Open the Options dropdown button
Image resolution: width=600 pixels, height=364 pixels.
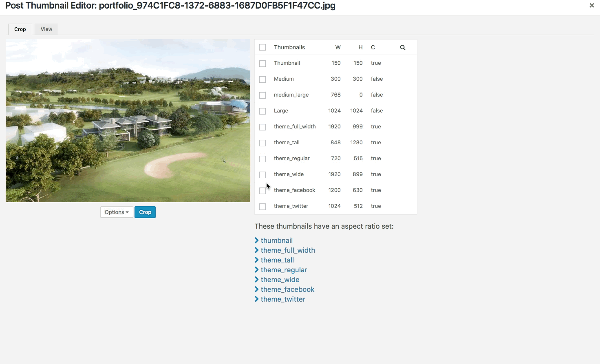[x=117, y=212]
